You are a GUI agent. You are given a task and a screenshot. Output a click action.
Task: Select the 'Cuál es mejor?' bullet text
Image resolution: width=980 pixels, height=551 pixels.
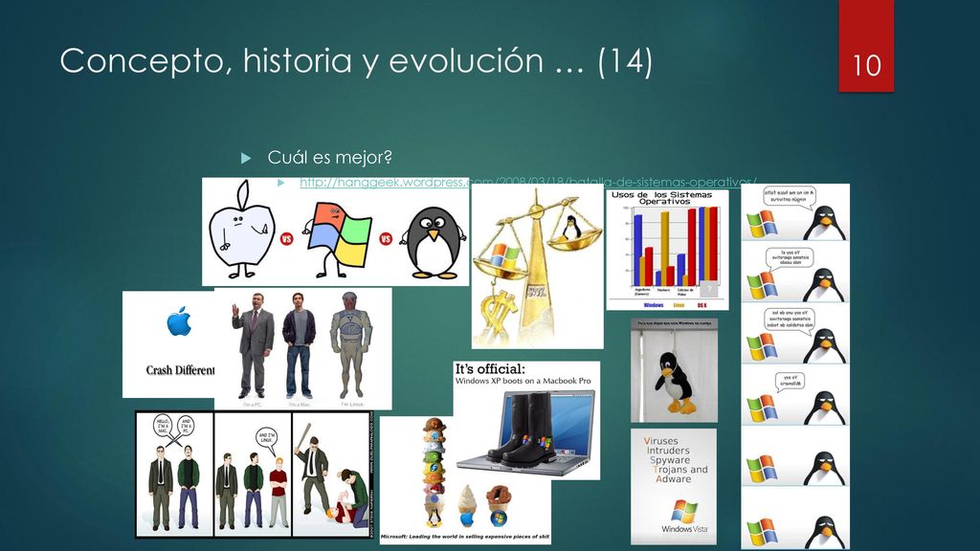click(329, 158)
